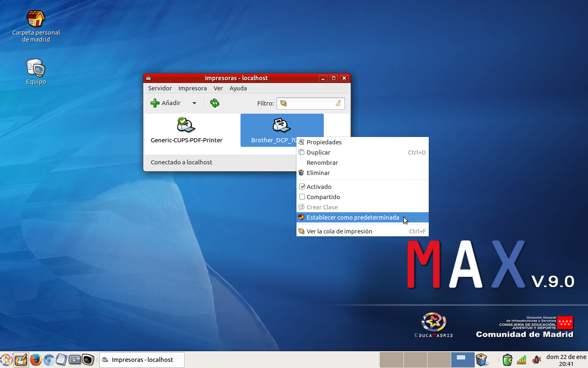Viewport: 588px width, 368px height.
Task: Switch to the second workspace
Action: coord(415,360)
